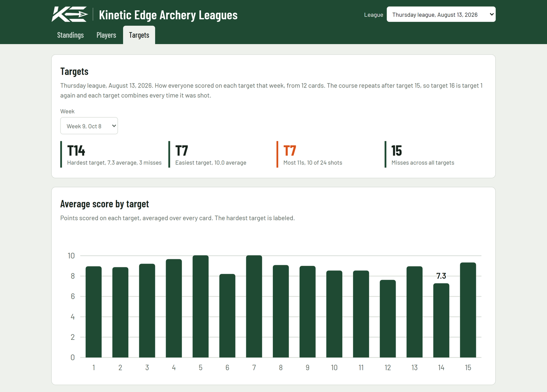The width and height of the screenshot is (547, 392).
Task: Click the T14 hardest target stat
Action: click(x=111, y=154)
